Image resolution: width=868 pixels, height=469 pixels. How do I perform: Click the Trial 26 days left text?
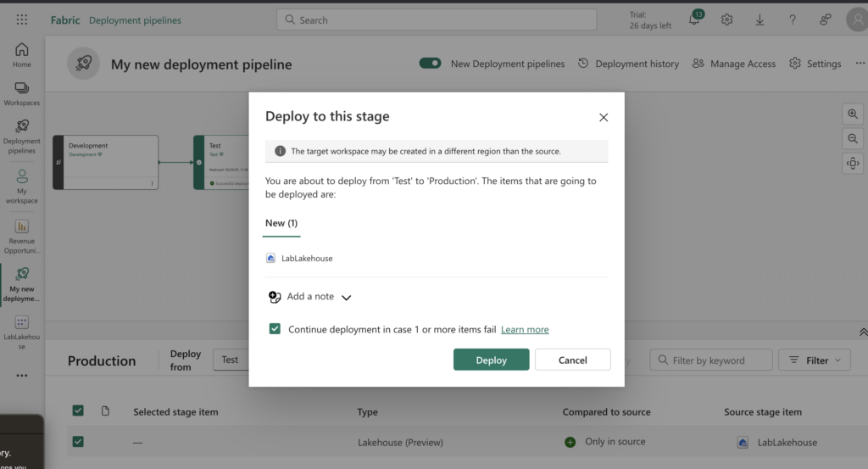click(x=650, y=20)
